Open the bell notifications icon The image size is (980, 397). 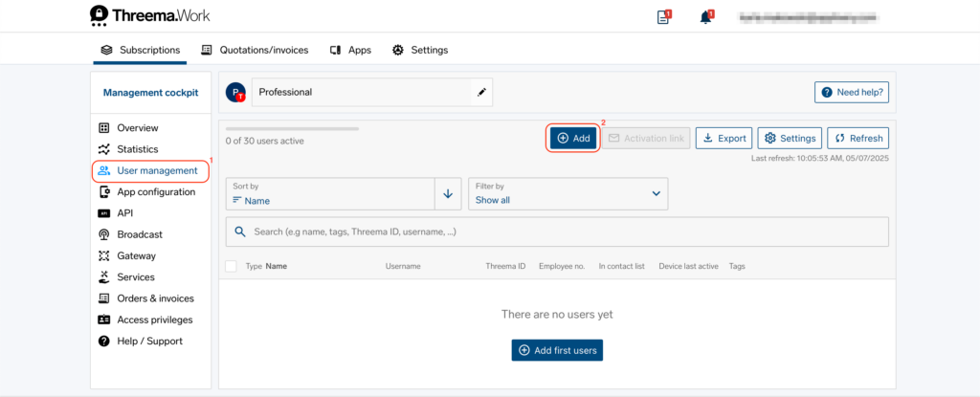pyautogui.click(x=705, y=17)
